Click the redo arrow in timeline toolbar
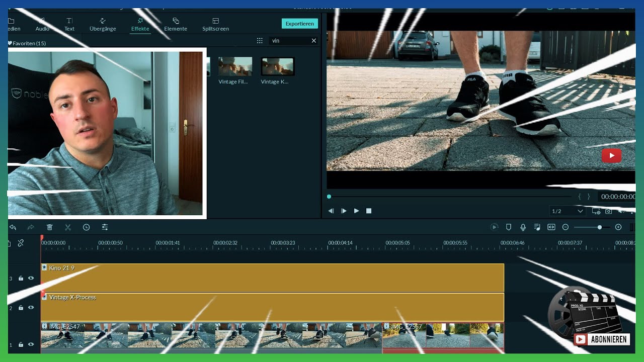The image size is (644, 362). [31, 227]
